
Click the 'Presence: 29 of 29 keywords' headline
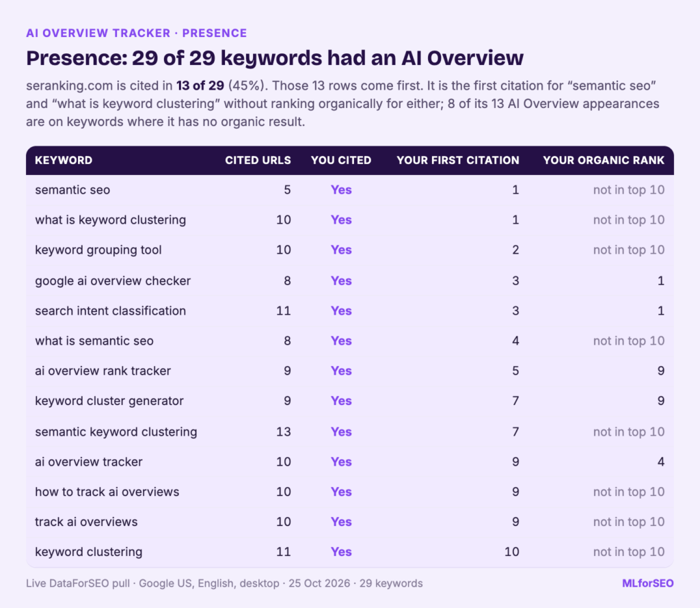[275, 58]
